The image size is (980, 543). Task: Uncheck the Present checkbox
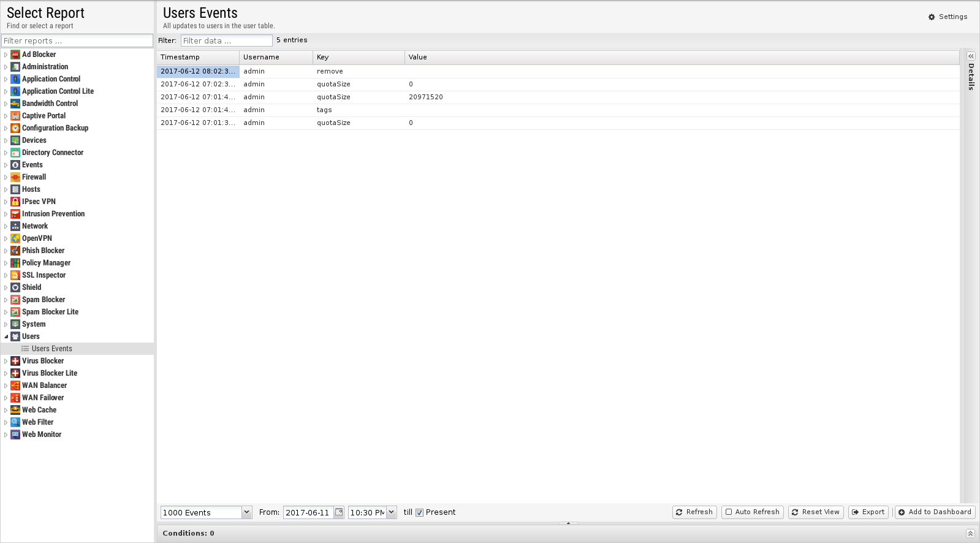click(x=420, y=513)
